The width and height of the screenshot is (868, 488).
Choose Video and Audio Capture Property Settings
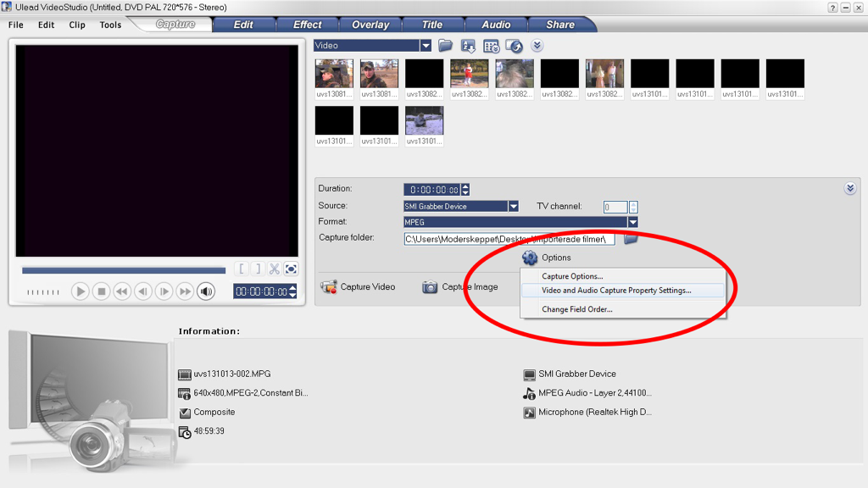[623, 291]
